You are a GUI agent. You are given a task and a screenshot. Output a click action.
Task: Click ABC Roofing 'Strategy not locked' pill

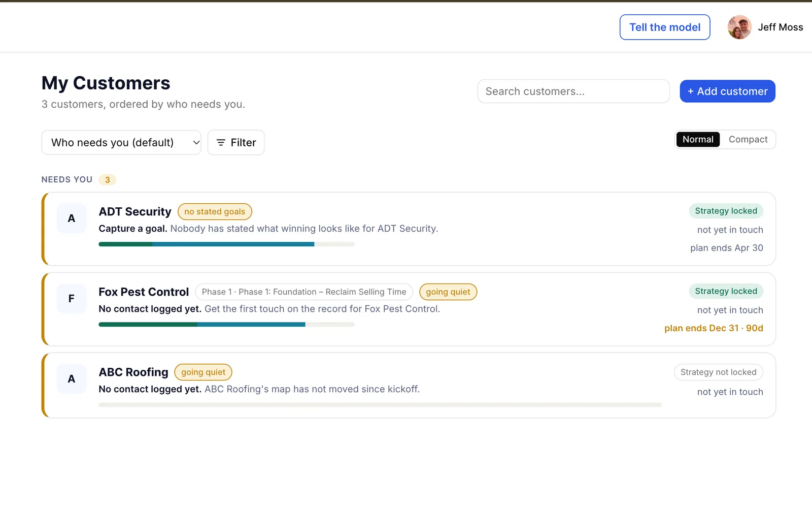coord(718,372)
